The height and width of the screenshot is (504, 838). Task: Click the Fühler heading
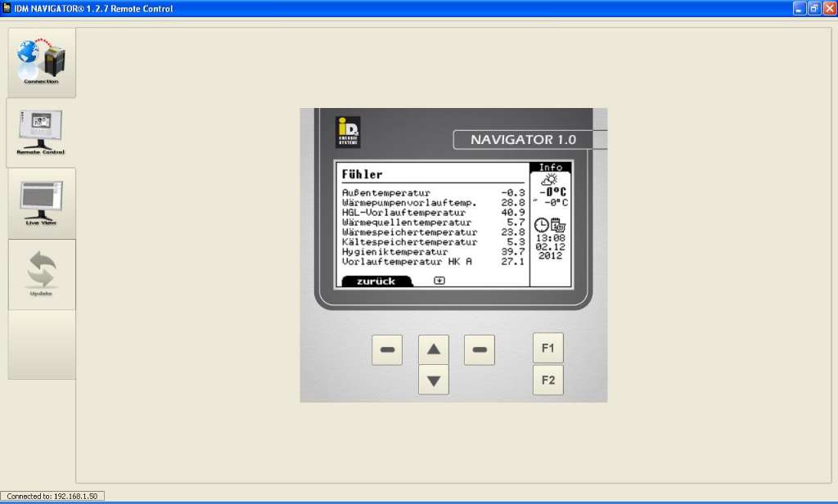click(x=363, y=174)
